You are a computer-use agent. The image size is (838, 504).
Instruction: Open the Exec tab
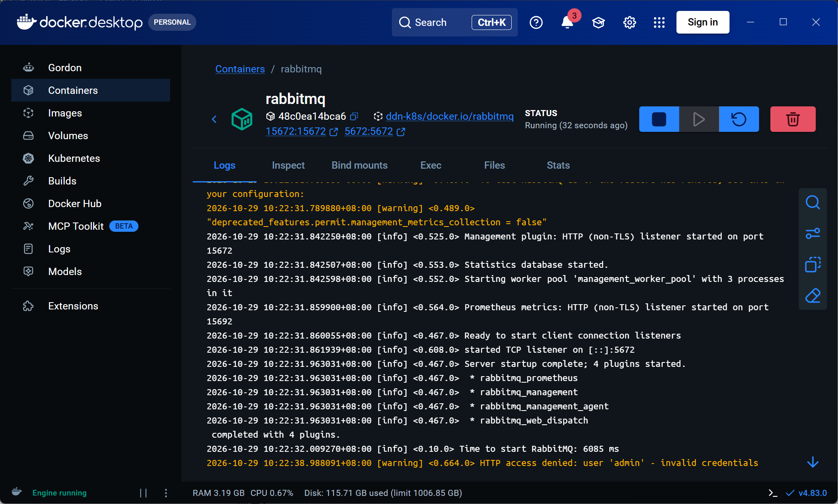431,165
